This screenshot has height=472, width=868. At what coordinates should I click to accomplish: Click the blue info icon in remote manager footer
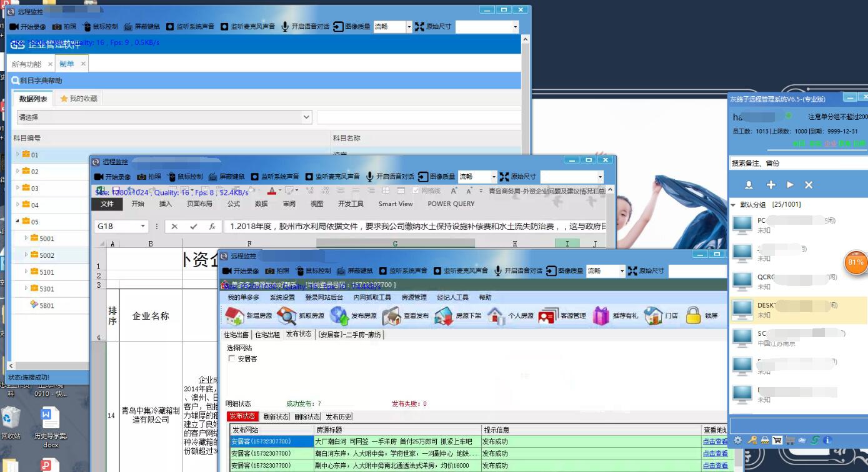coord(827,440)
